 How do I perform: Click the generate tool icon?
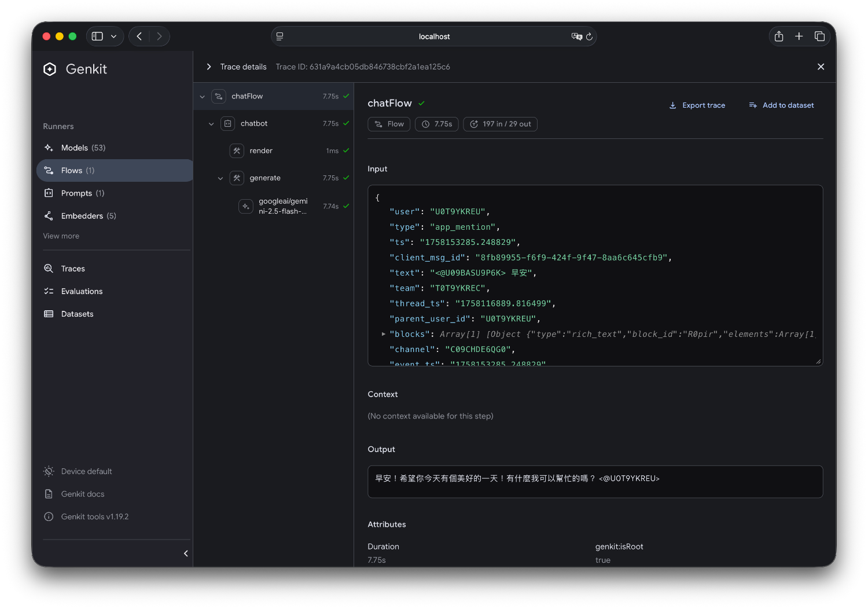coord(237,178)
